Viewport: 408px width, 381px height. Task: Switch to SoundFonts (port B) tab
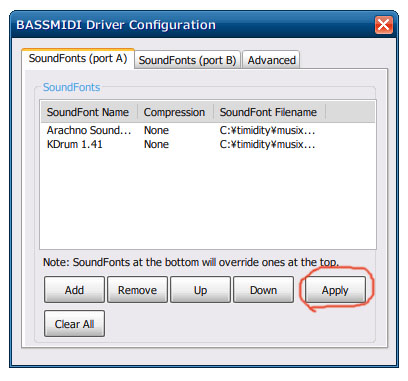(x=187, y=60)
